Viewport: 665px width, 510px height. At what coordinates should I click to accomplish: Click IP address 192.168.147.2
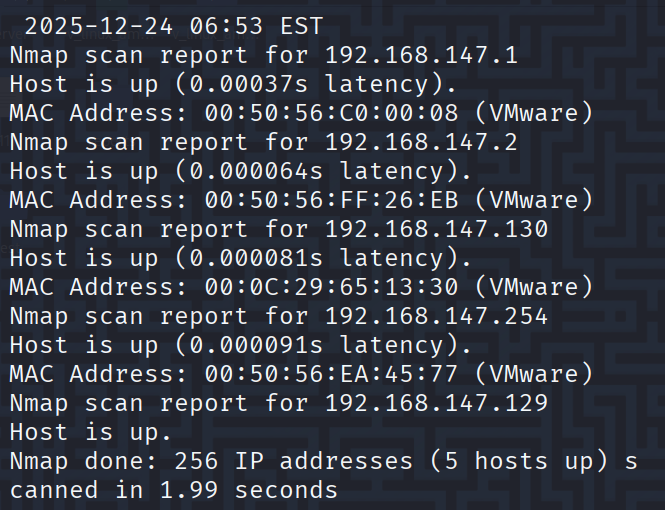tap(421, 143)
